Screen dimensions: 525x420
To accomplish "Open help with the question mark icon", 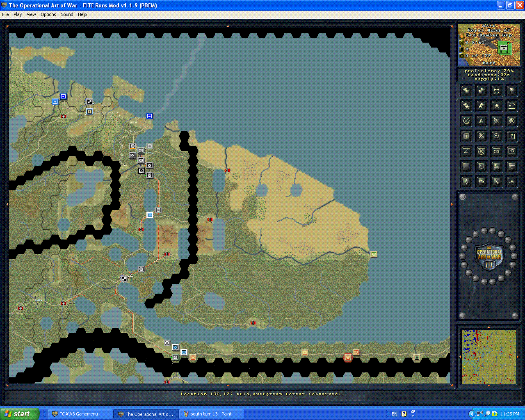I will point(511,136).
